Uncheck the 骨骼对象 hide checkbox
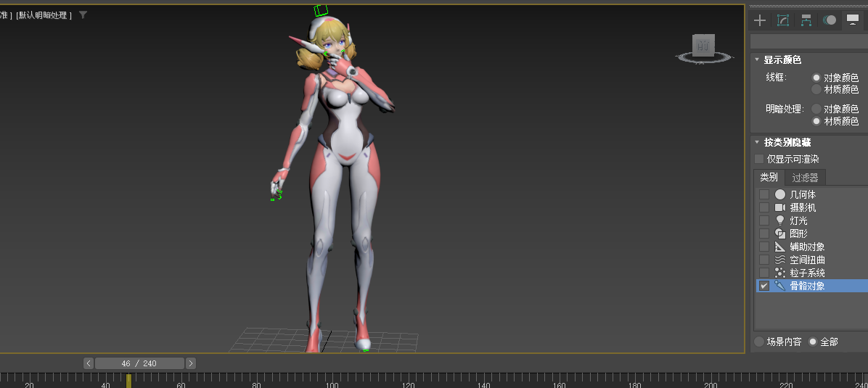Screen dimensions: 868x388 (764, 286)
